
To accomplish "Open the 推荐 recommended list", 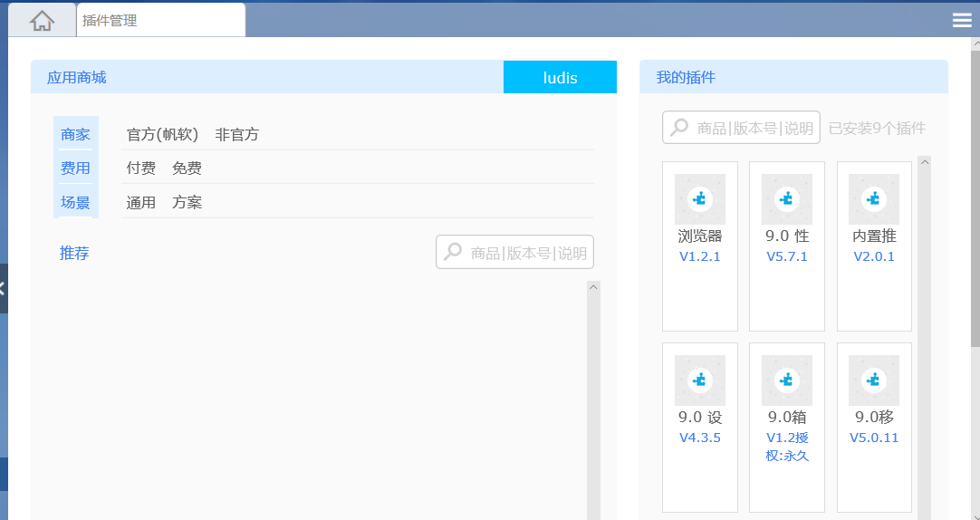I will pos(74,253).
